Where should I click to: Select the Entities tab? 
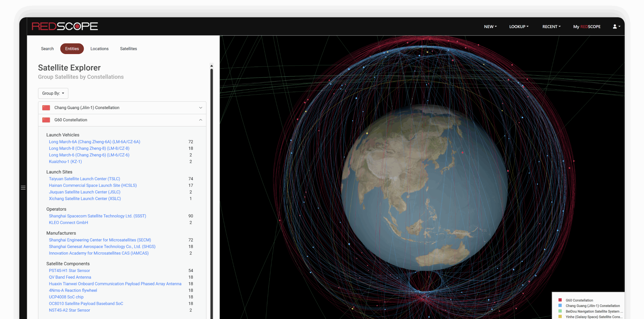click(x=72, y=49)
